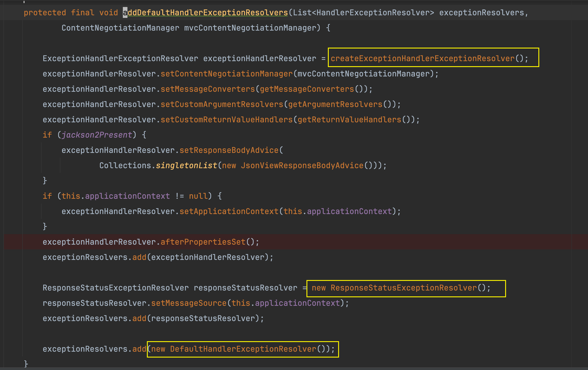Image resolution: width=588 pixels, height=370 pixels.
Task: Click getReturnValueHandlers() in the code
Action: [x=354, y=120]
